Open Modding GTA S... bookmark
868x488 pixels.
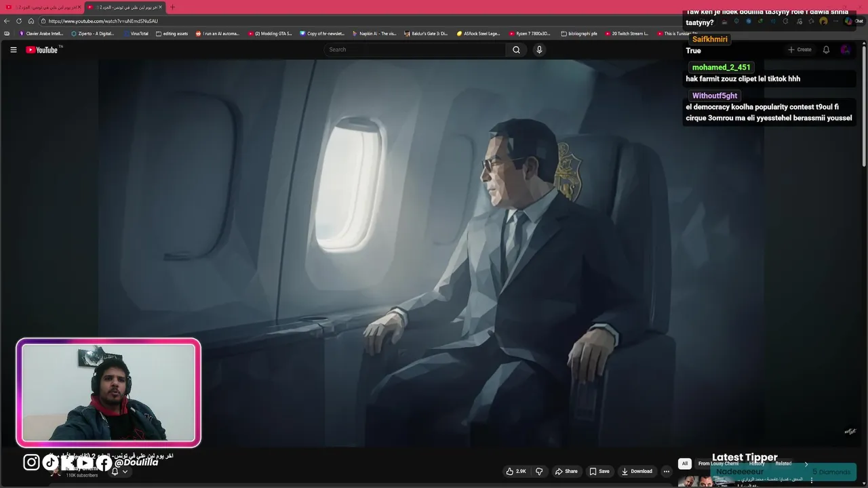[270, 33]
